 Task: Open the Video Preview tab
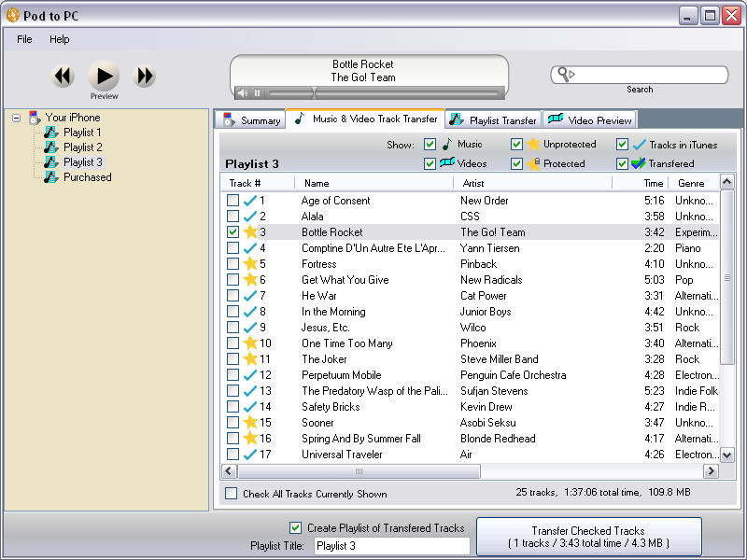tap(589, 120)
